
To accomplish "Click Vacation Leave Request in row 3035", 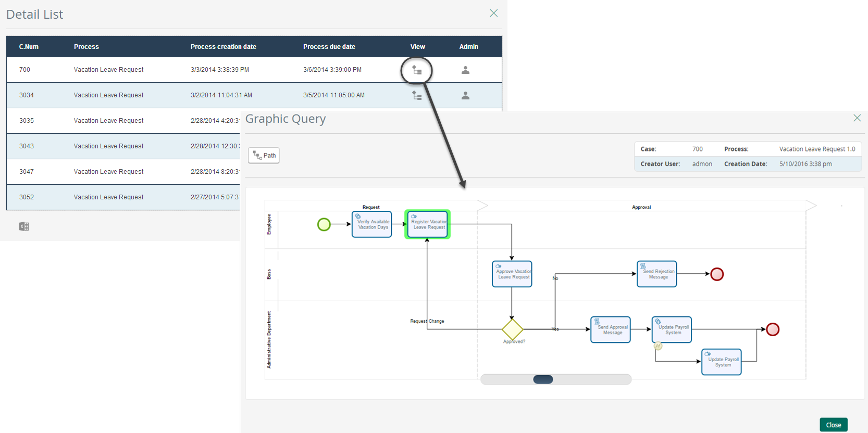I will tap(108, 121).
